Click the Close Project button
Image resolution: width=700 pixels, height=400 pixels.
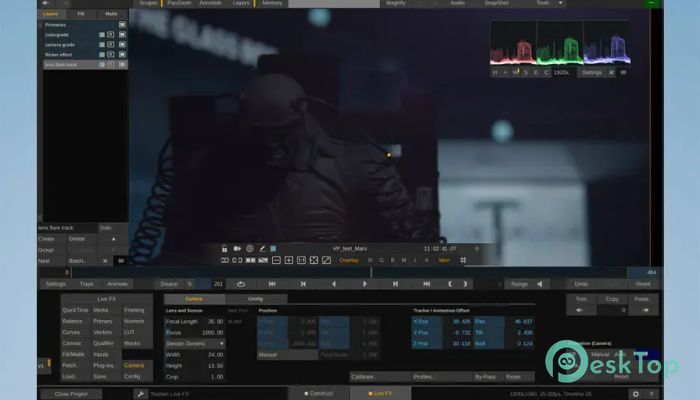71,394
